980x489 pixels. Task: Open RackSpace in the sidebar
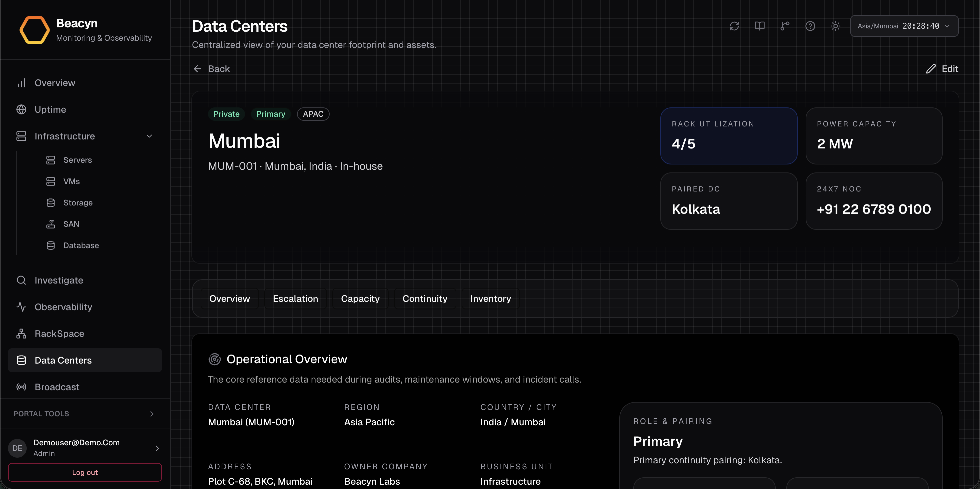pos(84,334)
